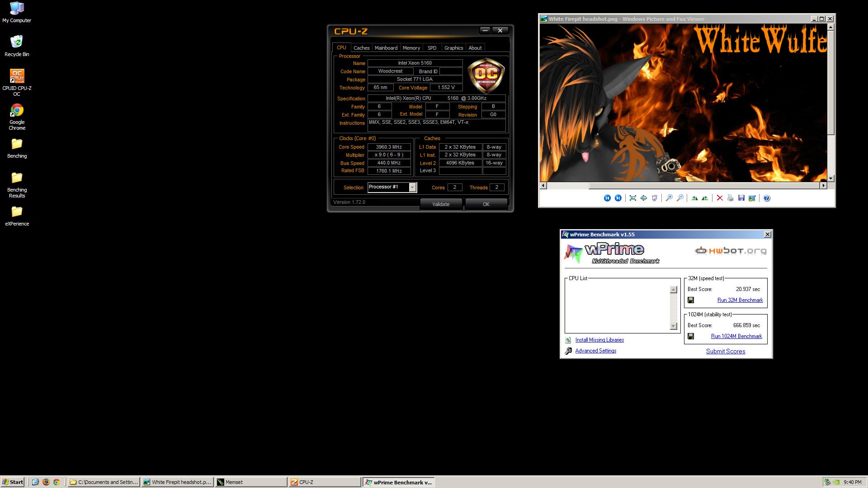Go to next image in Picture Viewer

pos(618,198)
